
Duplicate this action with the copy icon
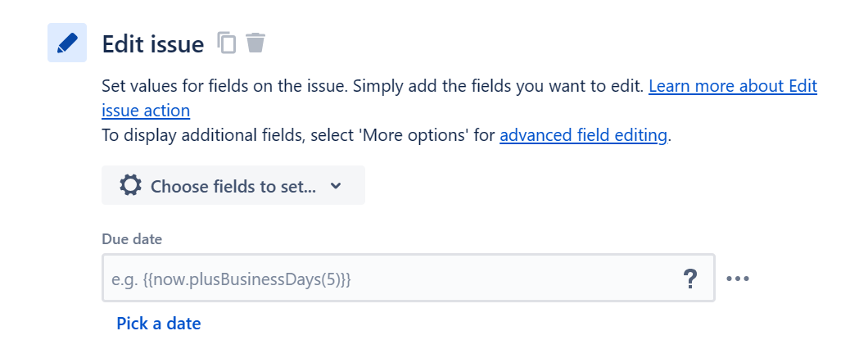(227, 43)
